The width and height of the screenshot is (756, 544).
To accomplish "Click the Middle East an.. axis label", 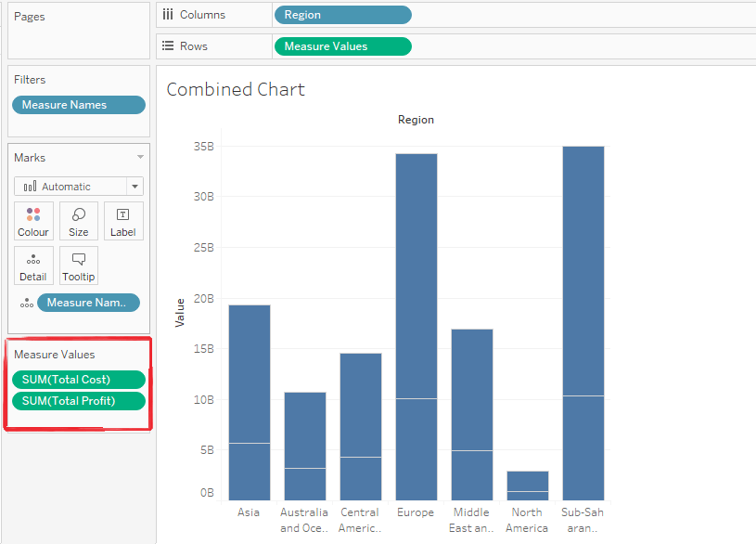I will click(471, 520).
